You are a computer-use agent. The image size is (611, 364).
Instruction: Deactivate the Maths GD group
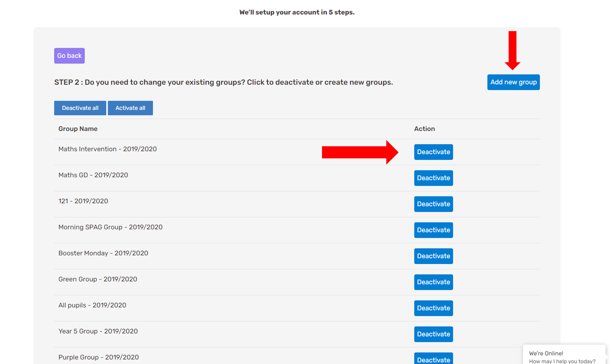pyautogui.click(x=433, y=178)
